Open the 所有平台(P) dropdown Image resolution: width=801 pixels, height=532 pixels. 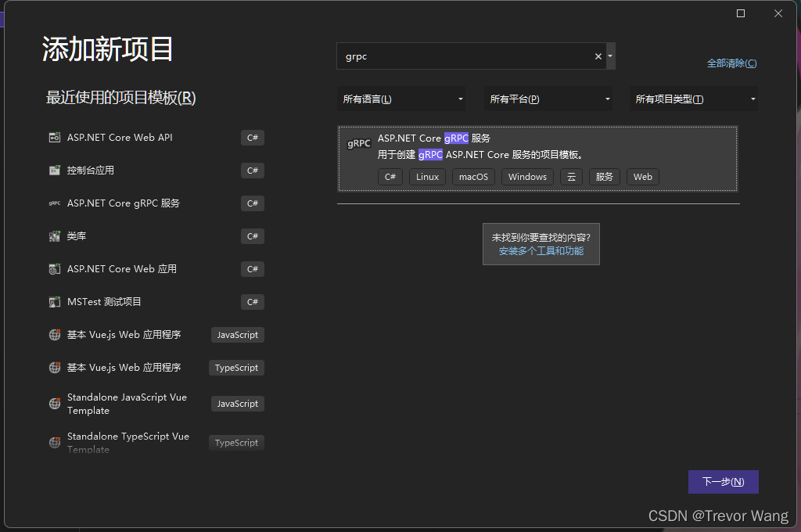coord(548,99)
